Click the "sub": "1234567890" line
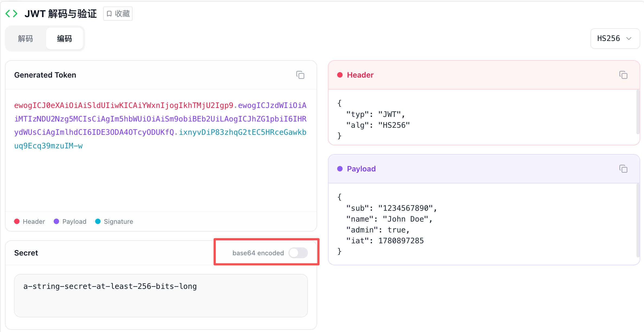Viewport: 644px width, 332px height. coord(392,208)
